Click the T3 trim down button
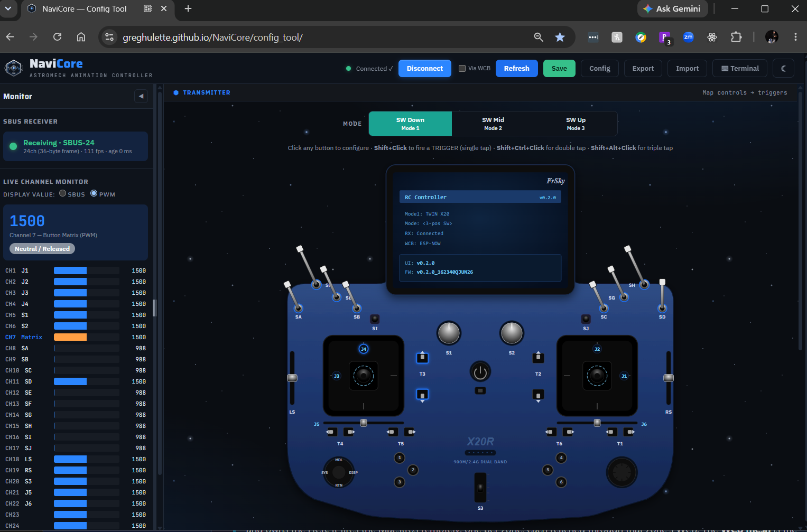807x532 pixels. pyautogui.click(x=422, y=395)
